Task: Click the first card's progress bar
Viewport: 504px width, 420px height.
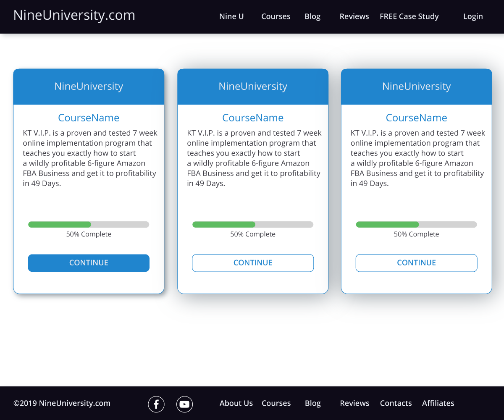Action: coord(89,225)
